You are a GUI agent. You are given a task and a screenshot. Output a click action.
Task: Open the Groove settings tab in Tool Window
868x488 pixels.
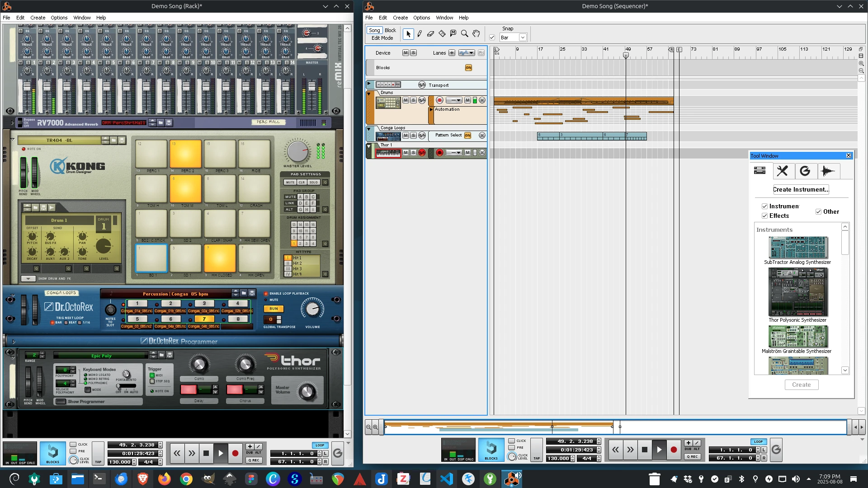point(805,171)
